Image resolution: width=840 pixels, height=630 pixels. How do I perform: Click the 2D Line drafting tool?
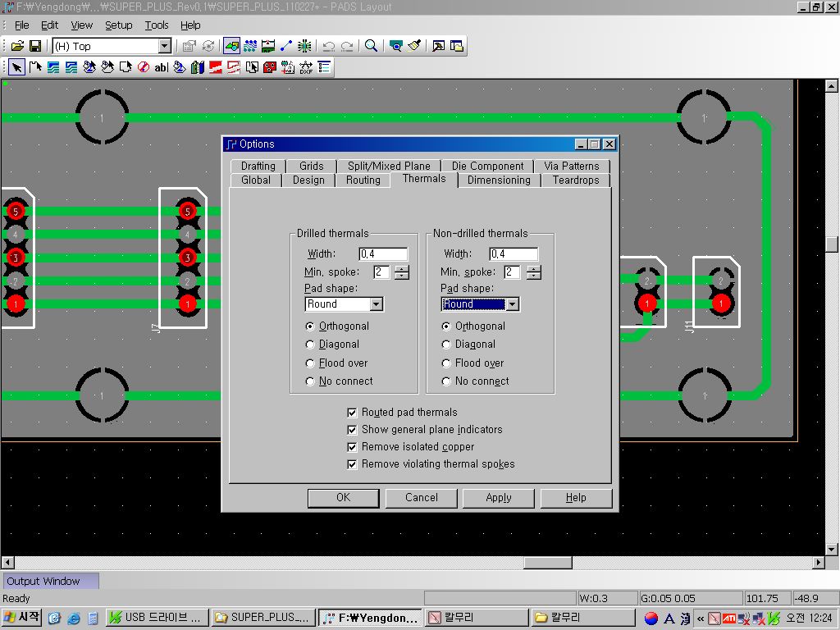[x=35, y=67]
